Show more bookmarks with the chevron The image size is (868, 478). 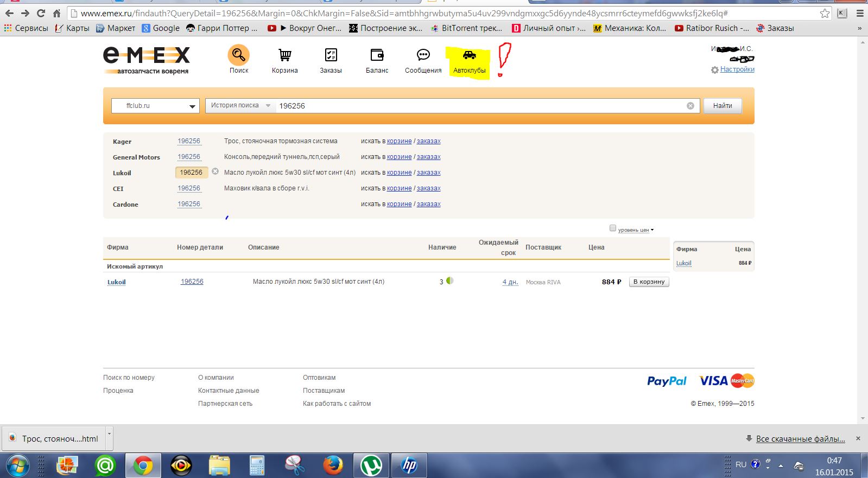tap(859, 28)
